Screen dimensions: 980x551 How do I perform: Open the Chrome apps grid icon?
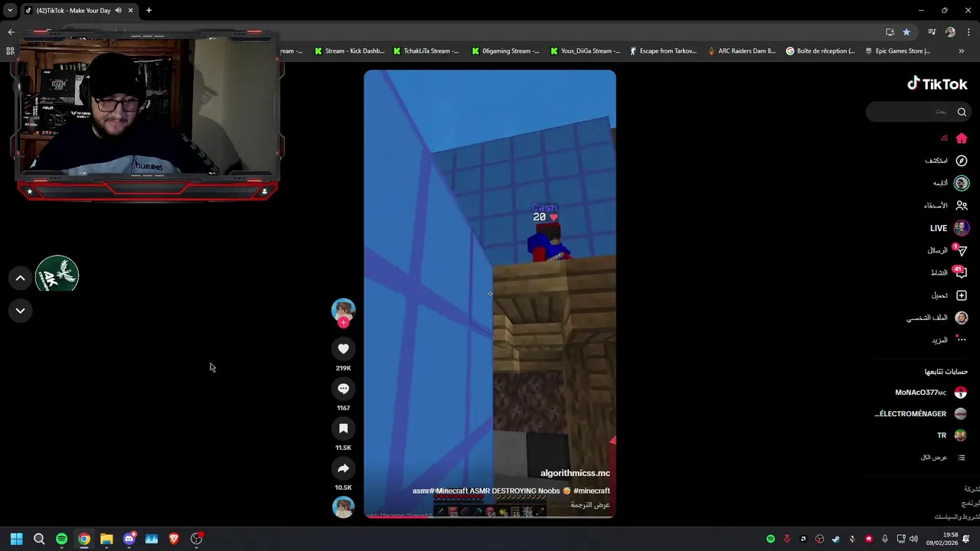point(10,51)
